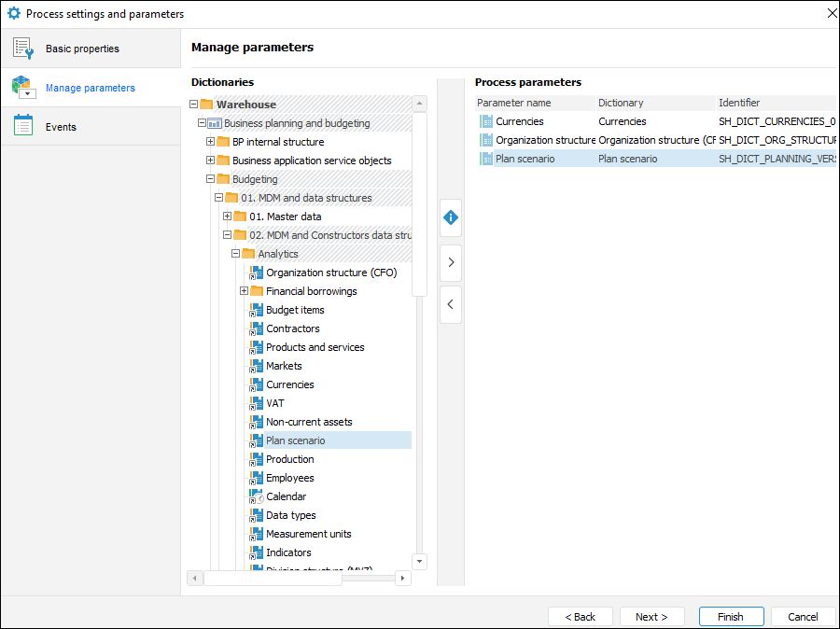Click the left arrow remove-parameter button

point(451,304)
